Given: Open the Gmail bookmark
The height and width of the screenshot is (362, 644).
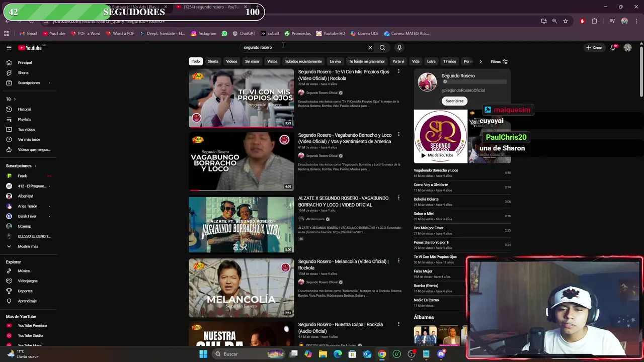Looking at the screenshot, I should [28, 34].
